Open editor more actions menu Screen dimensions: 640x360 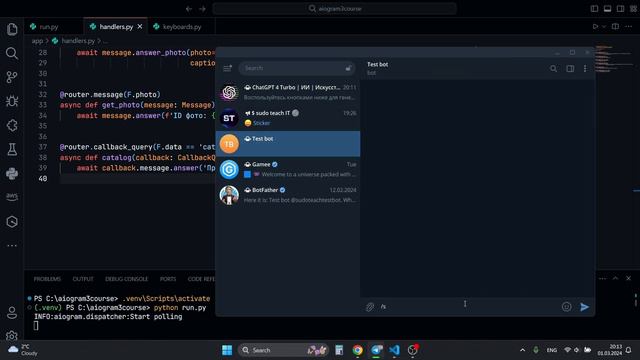pyautogui.click(x=629, y=27)
